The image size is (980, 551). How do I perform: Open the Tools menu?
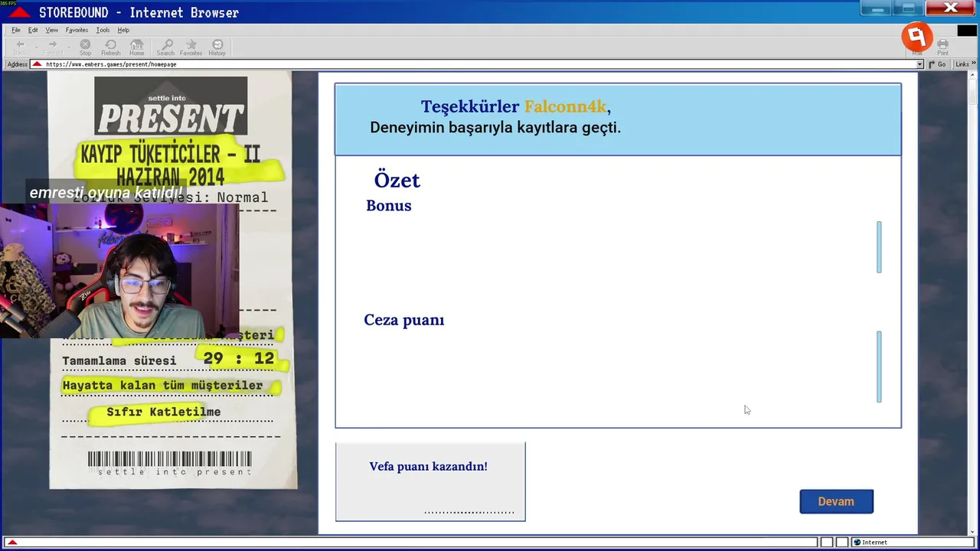click(103, 30)
